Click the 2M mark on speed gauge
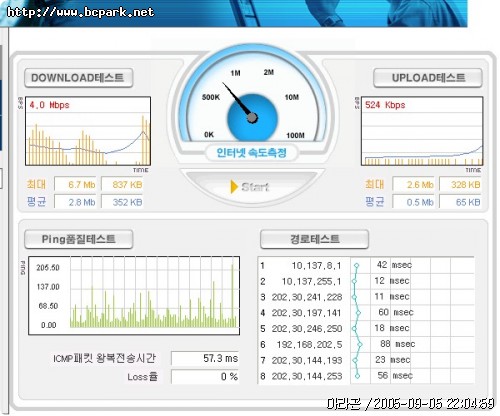Image resolution: width=500 pixels, height=416 pixels. tap(269, 72)
